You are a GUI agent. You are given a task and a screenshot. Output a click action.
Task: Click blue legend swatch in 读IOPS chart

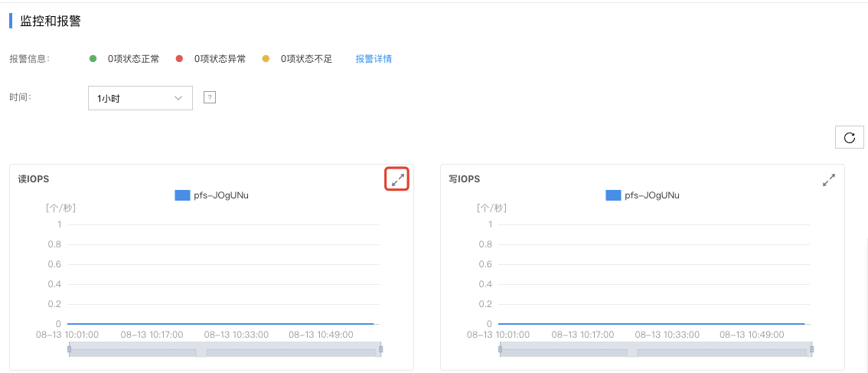click(x=182, y=195)
